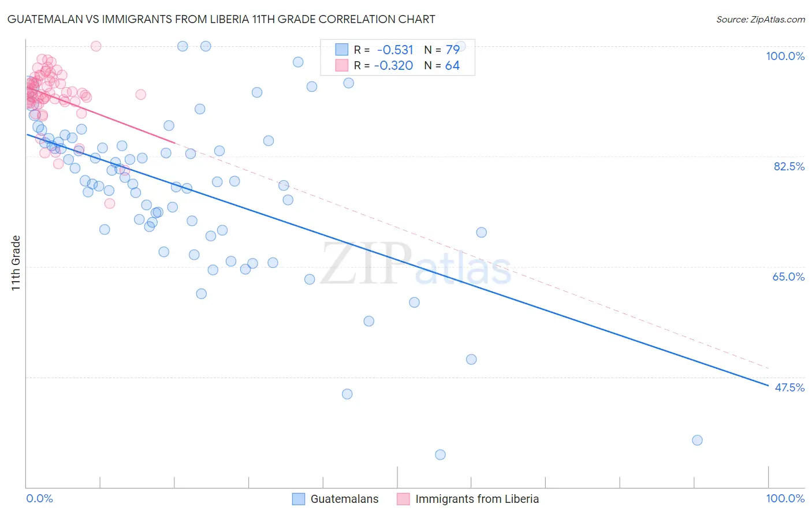The image size is (812, 515).
Task: Select the Immigrants from Liberia legend label
Action: pos(477,499)
